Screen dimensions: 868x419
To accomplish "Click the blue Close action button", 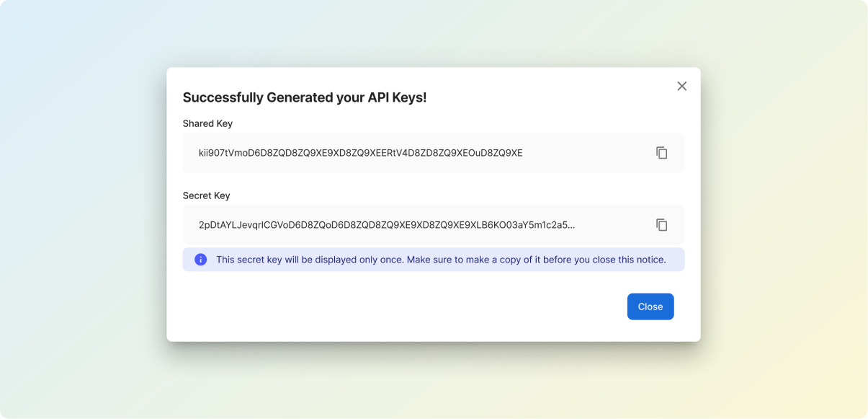I will (650, 306).
